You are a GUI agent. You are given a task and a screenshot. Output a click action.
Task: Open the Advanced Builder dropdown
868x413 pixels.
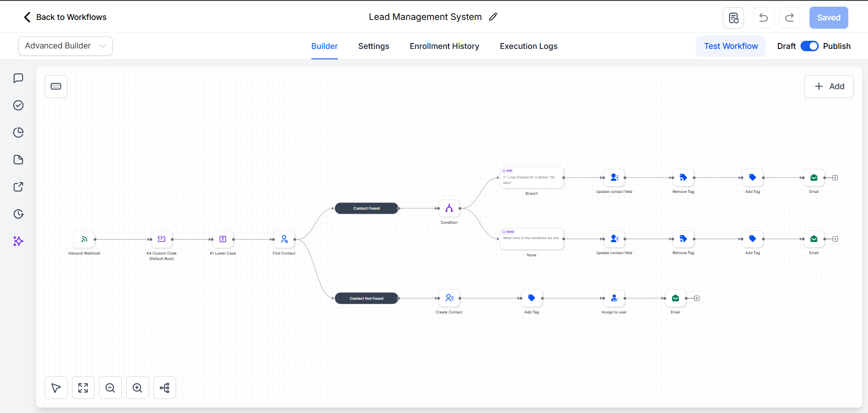pyautogui.click(x=65, y=46)
